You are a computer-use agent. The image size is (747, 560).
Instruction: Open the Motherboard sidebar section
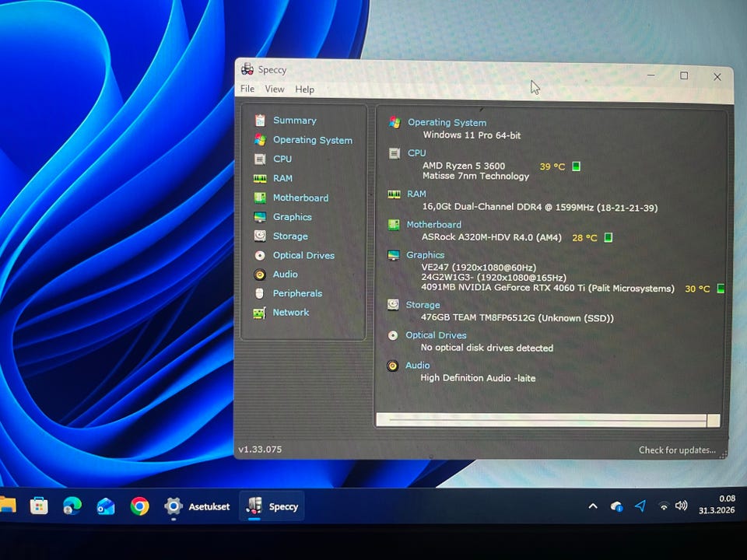pyautogui.click(x=300, y=198)
